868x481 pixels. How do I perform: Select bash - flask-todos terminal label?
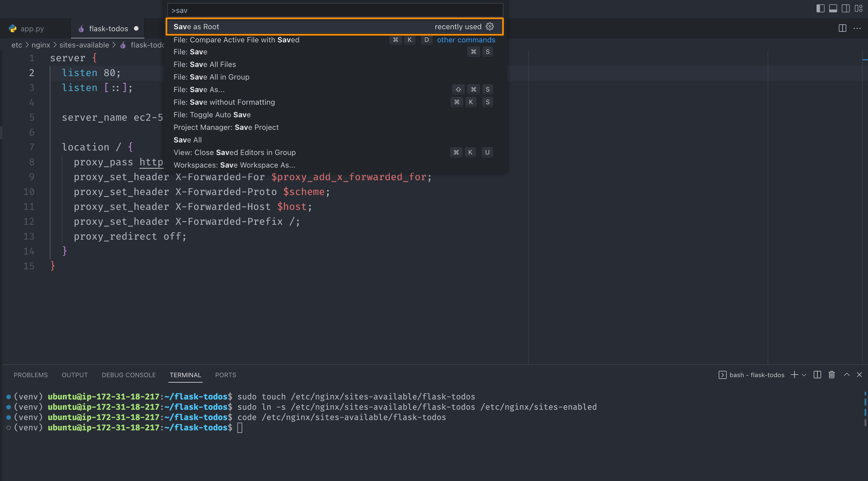751,375
